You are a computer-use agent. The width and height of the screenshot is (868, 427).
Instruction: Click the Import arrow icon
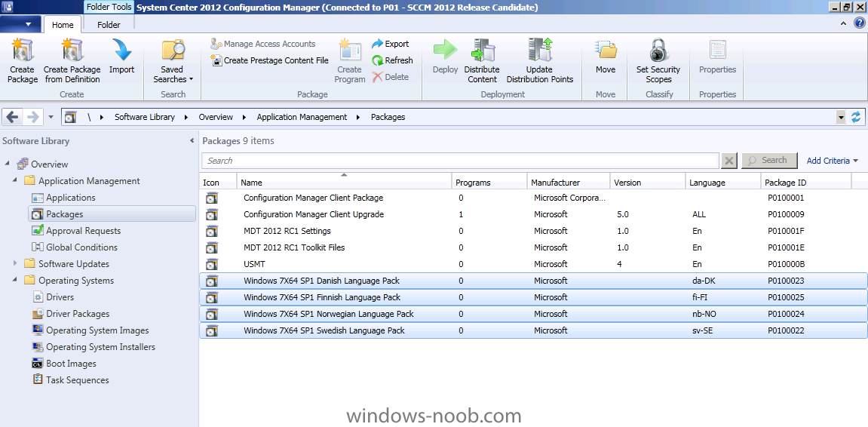121,50
